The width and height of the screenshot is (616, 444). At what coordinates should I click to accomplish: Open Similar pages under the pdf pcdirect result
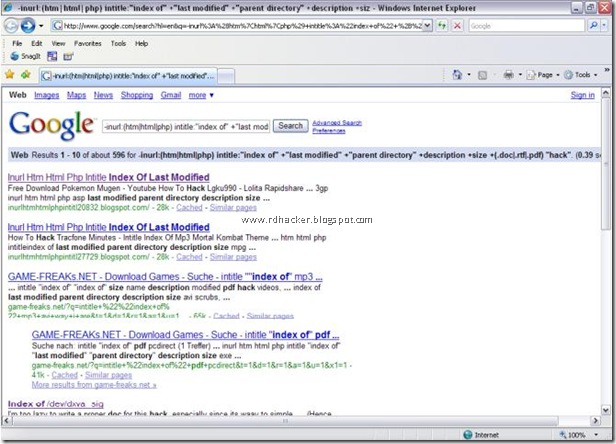pyautogui.click(x=108, y=375)
